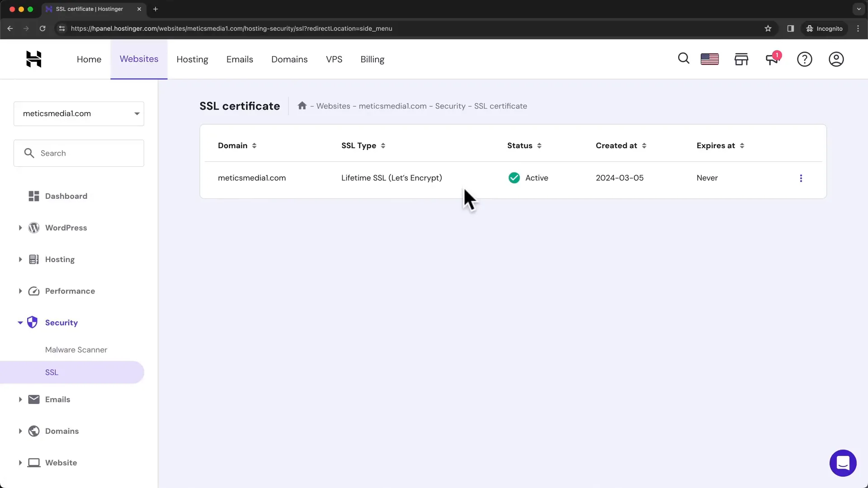The width and height of the screenshot is (868, 488).
Task: Select SSL in the sidebar
Action: (72, 372)
